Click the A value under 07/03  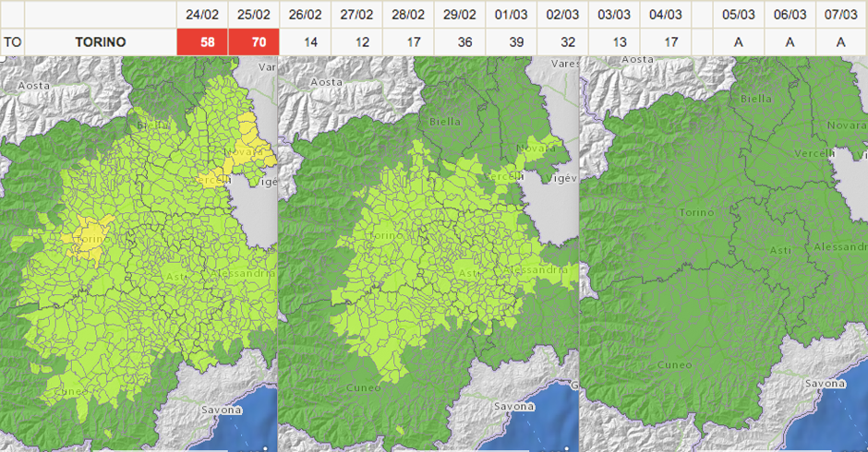pos(840,42)
